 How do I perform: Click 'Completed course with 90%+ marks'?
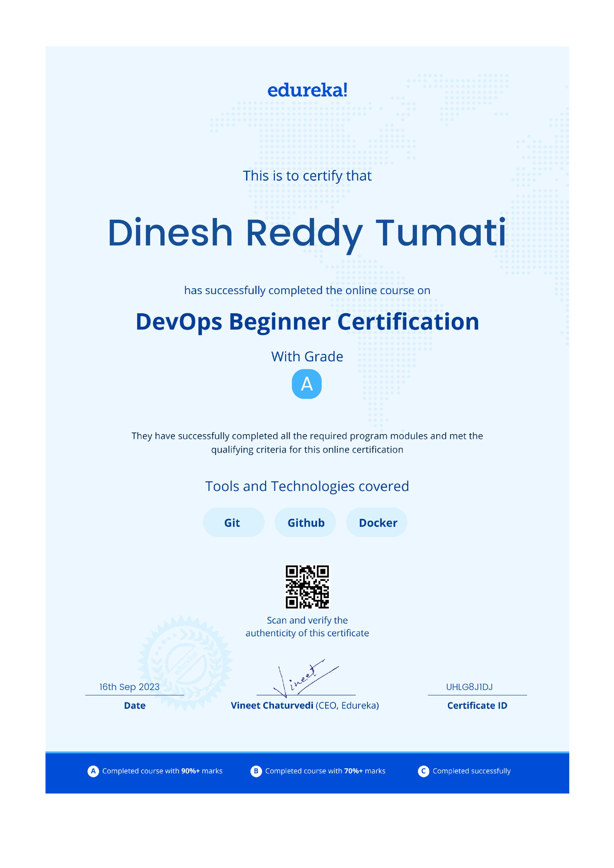tap(162, 771)
